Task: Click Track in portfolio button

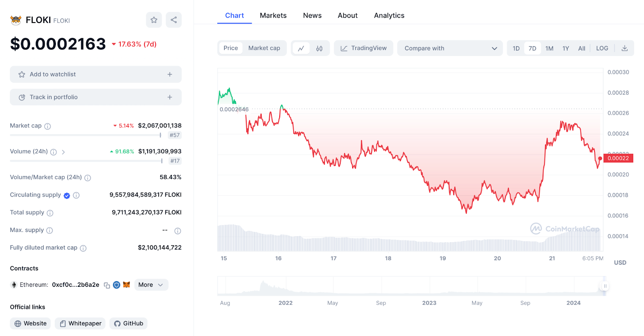Action: (96, 97)
